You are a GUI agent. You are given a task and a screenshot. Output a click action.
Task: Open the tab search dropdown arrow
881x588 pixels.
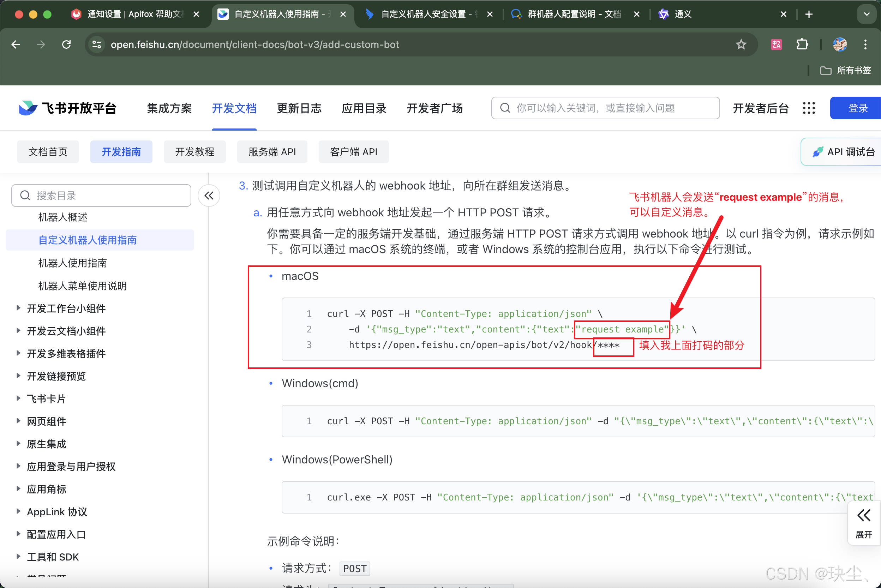click(867, 14)
